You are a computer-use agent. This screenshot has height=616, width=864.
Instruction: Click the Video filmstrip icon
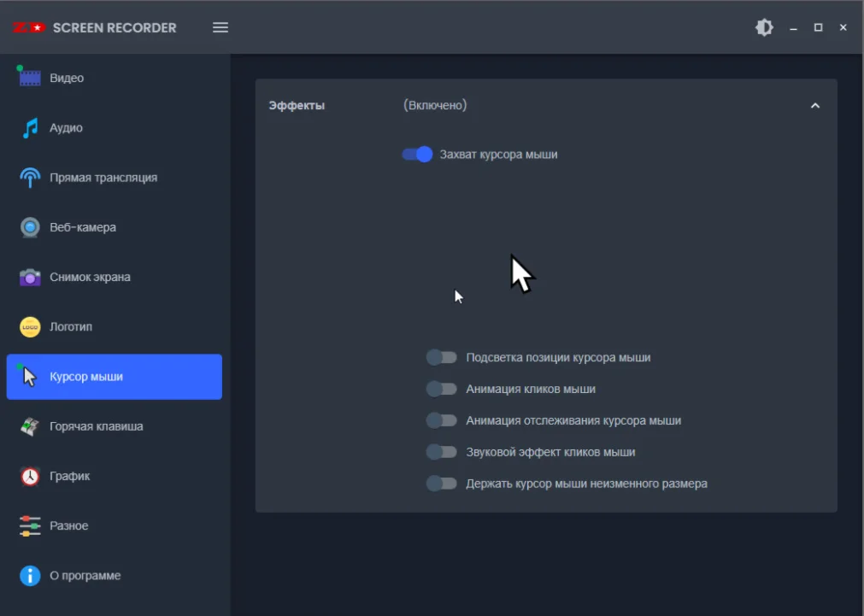pyautogui.click(x=30, y=78)
